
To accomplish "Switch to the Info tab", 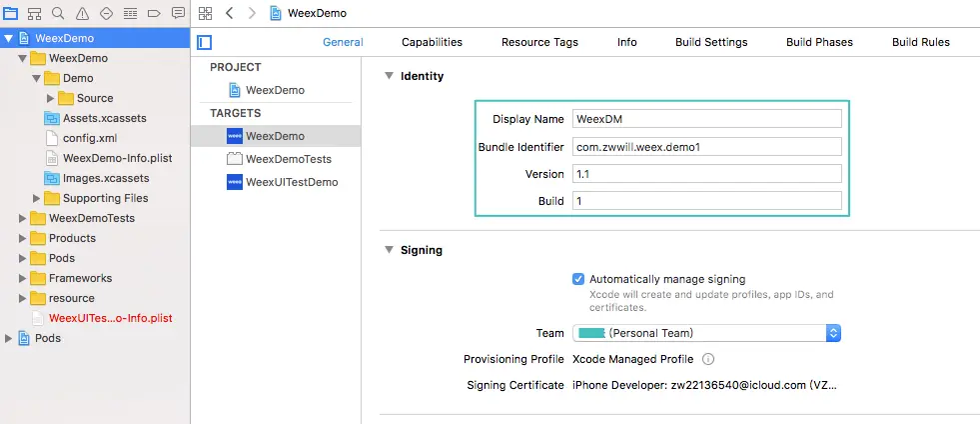I will coord(627,43).
